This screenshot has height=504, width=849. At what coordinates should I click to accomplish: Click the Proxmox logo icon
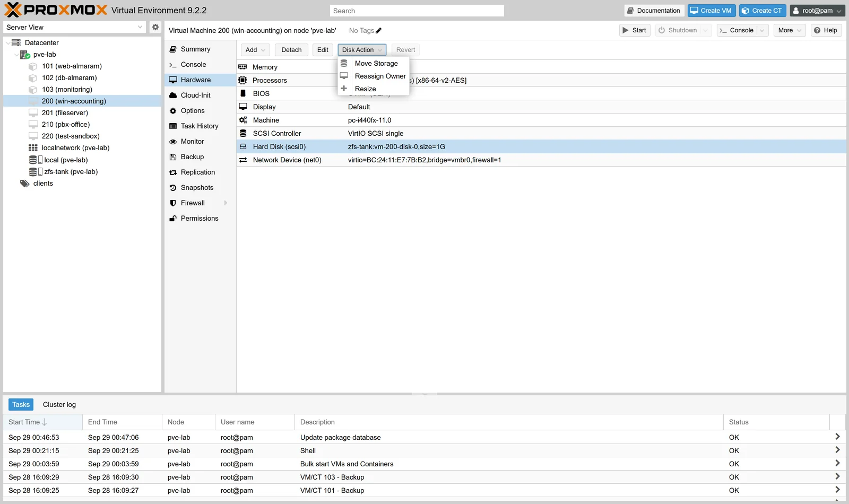pos(13,10)
